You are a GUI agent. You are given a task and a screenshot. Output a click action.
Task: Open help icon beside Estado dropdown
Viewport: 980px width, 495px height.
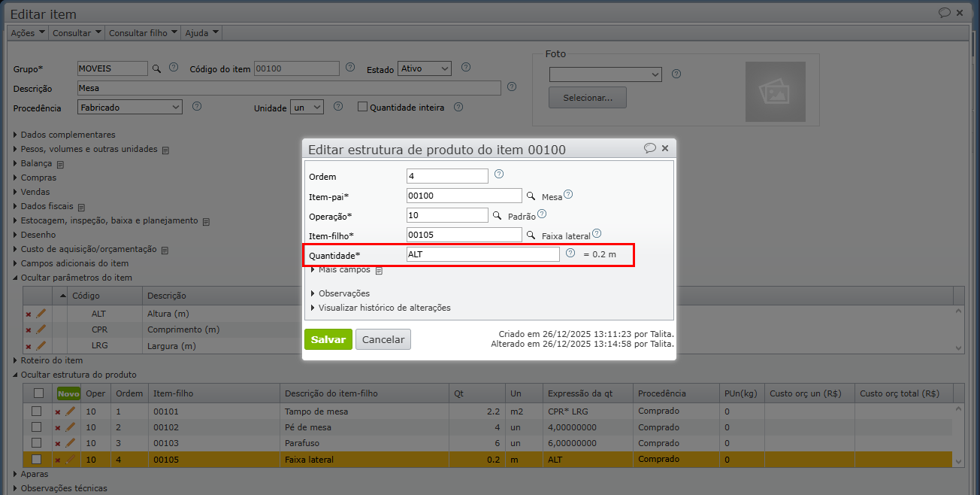pyautogui.click(x=466, y=67)
